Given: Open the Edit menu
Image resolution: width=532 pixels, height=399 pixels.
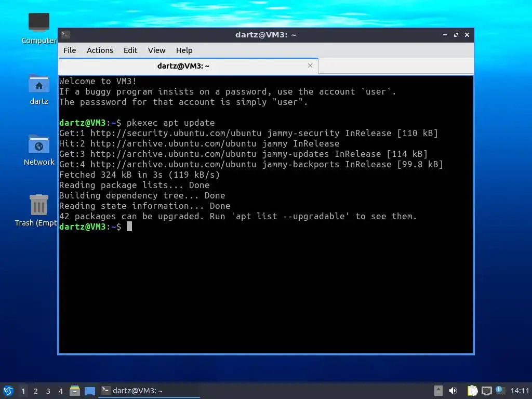Looking at the screenshot, I should [130, 50].
